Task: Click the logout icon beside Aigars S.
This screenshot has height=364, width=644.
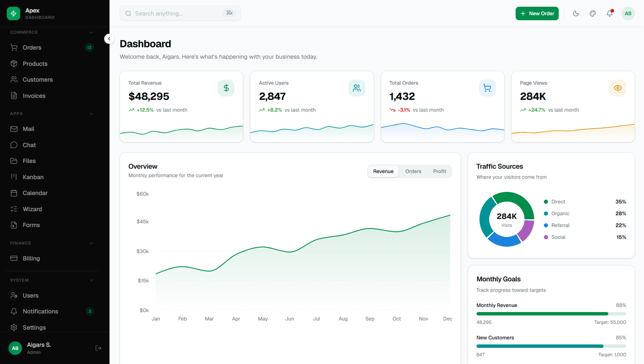Action: tap(98, 348)
